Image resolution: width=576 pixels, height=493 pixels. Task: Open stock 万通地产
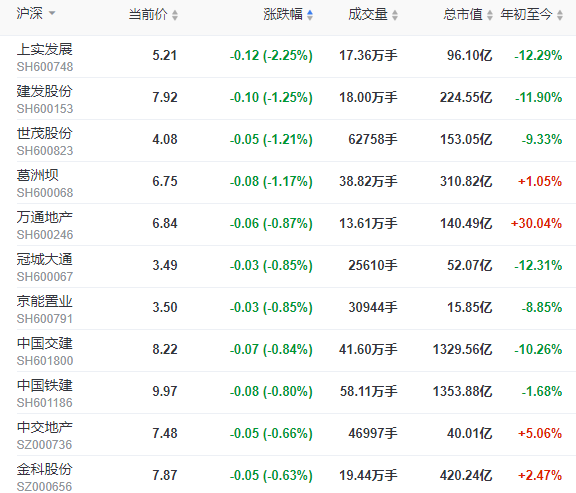[x=44, y=217]
